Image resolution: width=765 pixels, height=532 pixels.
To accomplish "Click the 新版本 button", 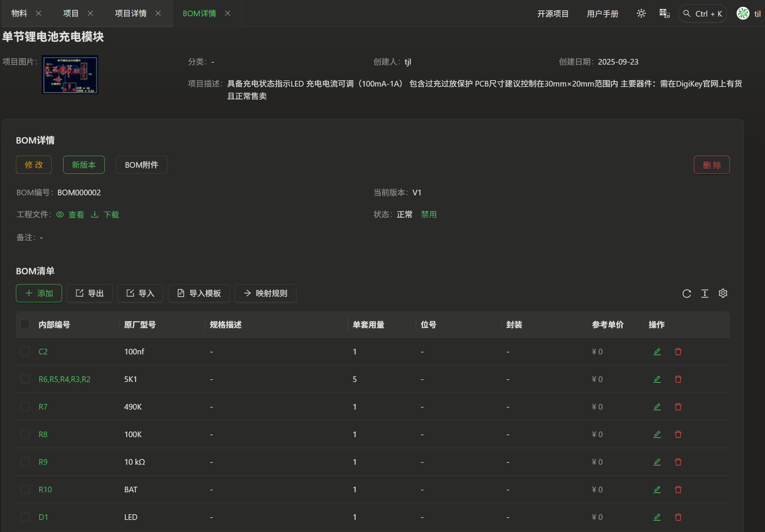I will pos(84,165).
